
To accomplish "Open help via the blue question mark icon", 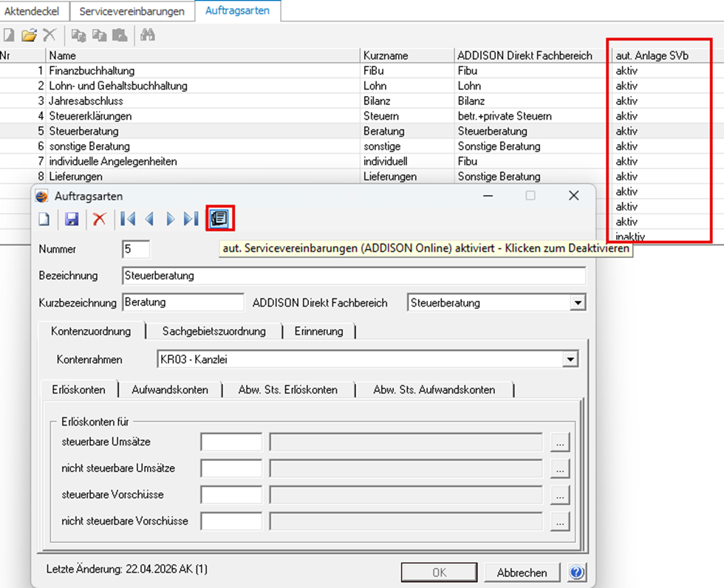I will [x=577, y=572].
